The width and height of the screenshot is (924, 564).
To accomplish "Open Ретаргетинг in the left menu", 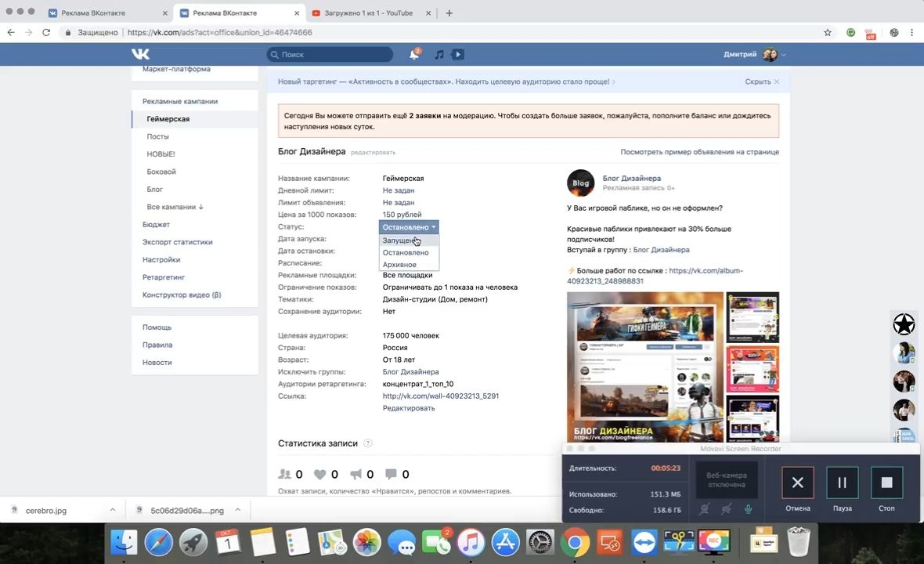I will coord(164,277).
